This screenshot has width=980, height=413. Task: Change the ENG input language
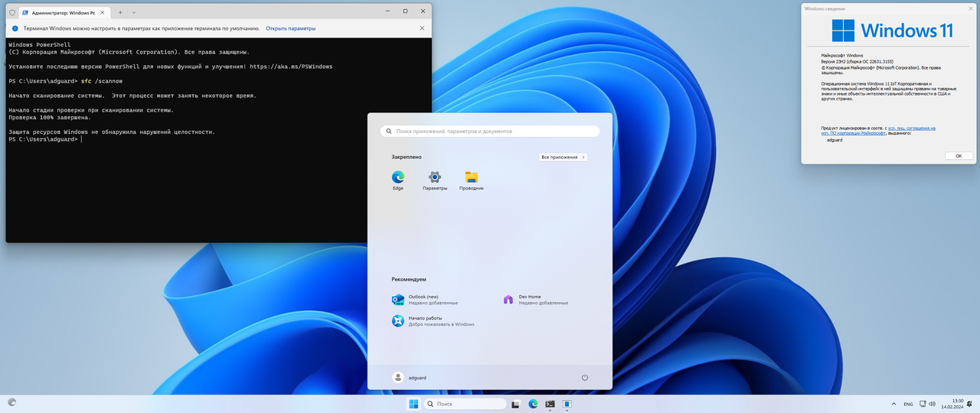908,404
